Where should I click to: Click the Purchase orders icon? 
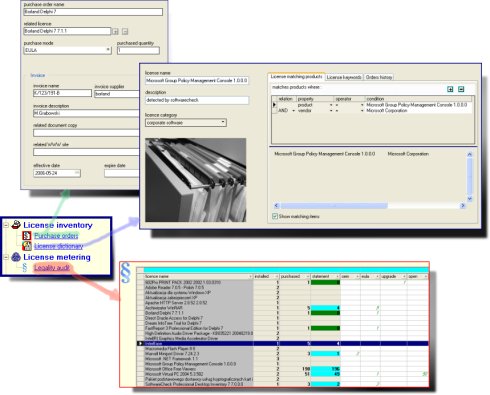click(x=27, y=236)
